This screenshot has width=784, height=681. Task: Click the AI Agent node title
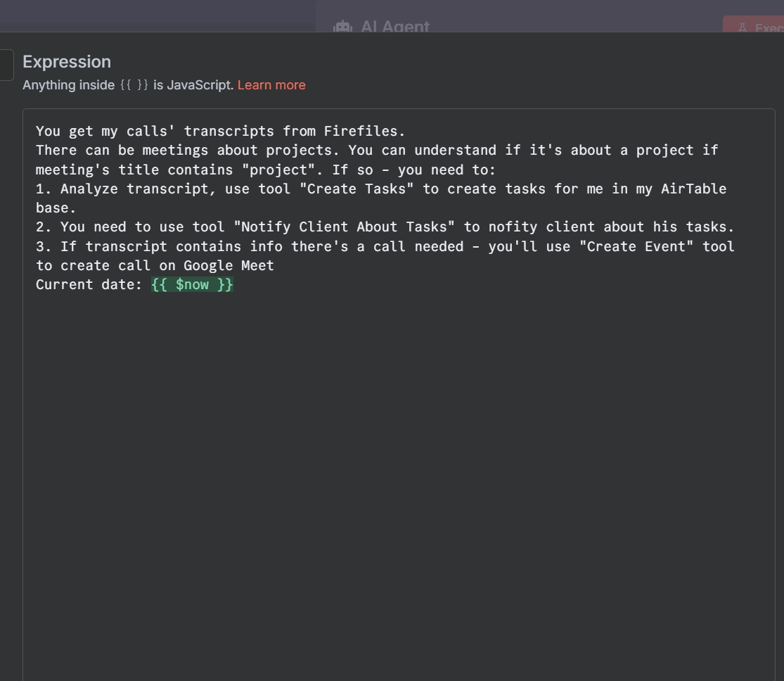tap(394, 27)
